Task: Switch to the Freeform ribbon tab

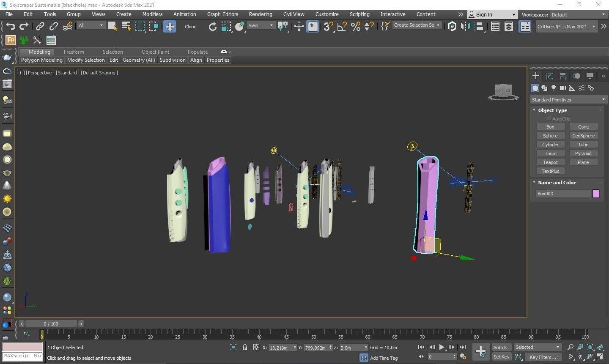Action: tap(74, 52)
